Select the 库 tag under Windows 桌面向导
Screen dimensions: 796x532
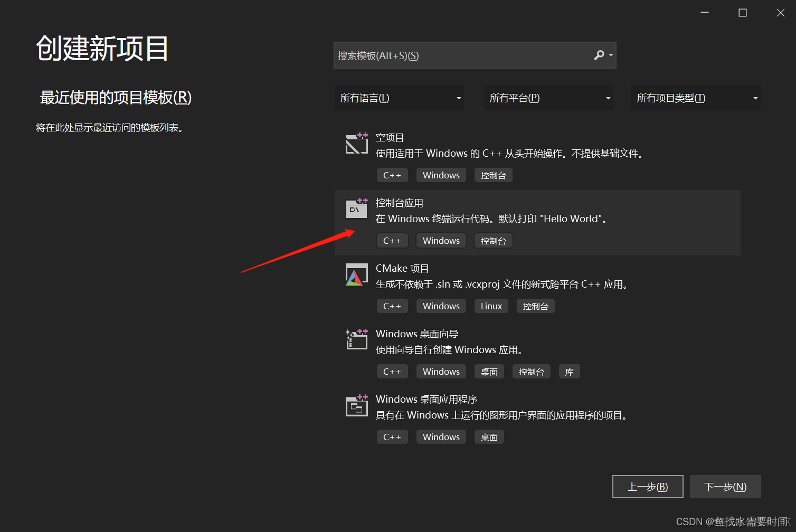(x=569, y=371)
